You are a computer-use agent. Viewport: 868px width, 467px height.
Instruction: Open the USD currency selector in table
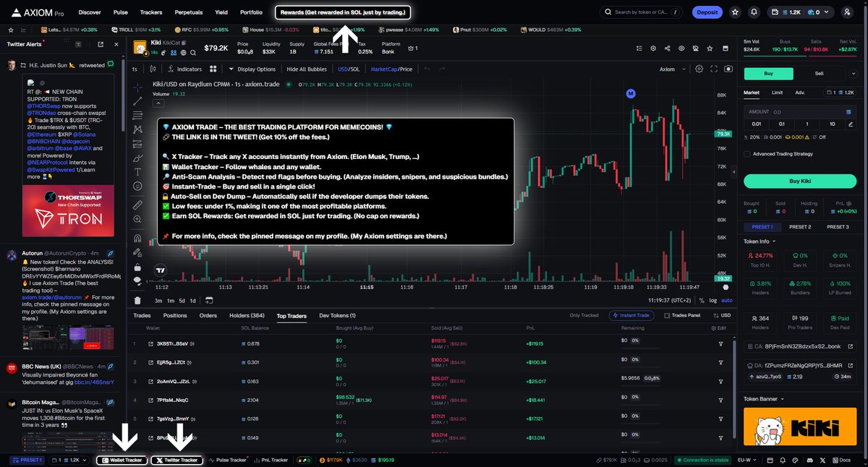tap(721, 315)
